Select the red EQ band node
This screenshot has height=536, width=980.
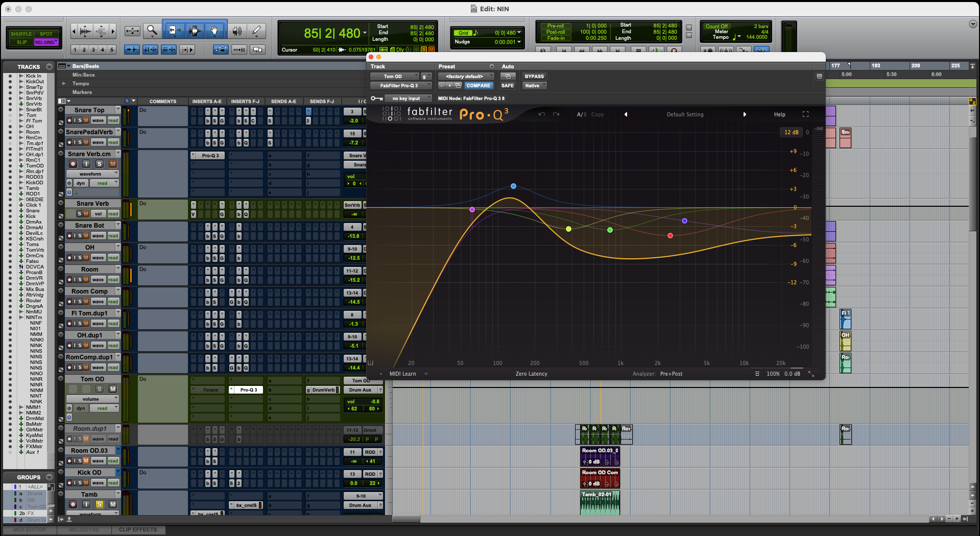(670, 236)
